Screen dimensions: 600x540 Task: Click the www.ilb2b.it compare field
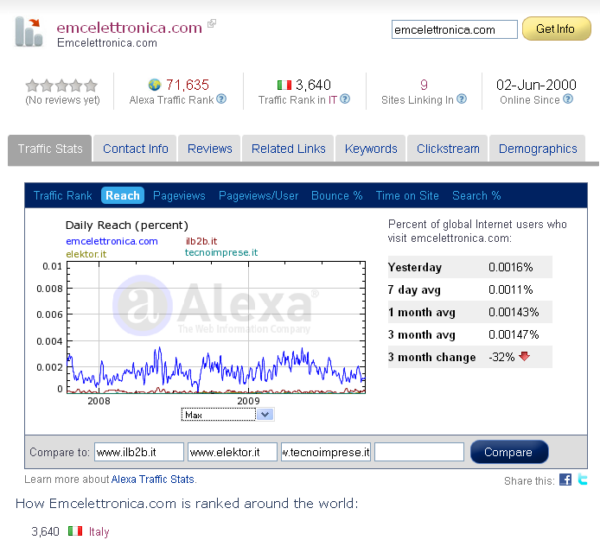tap(139, 452)
